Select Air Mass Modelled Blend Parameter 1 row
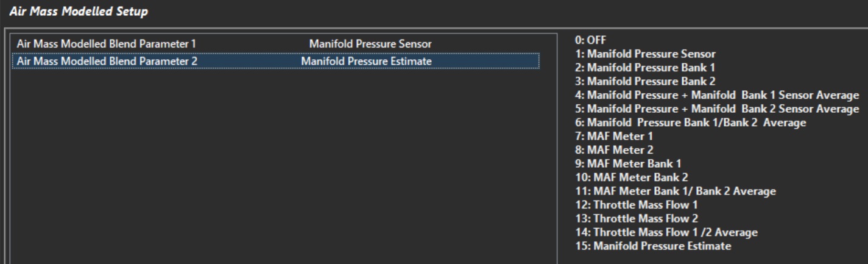 107,44
